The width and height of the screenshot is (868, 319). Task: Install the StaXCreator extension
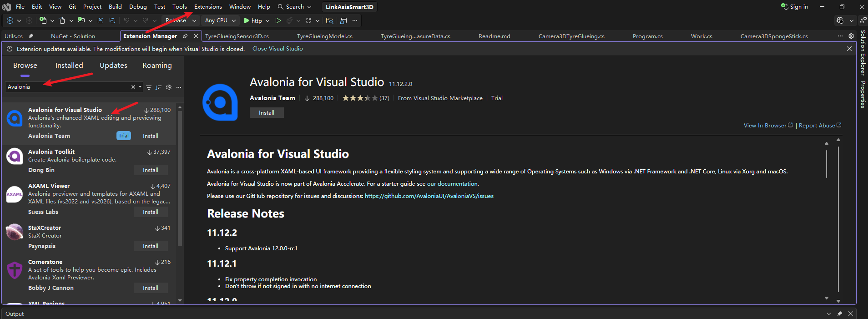pyautogui.click(x=151, y=246)
